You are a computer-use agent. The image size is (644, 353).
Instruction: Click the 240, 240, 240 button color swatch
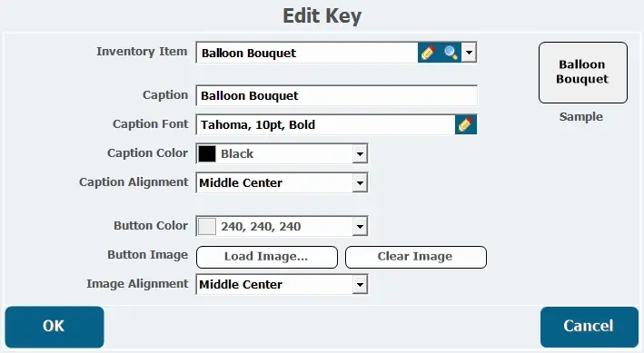(207, 226)
